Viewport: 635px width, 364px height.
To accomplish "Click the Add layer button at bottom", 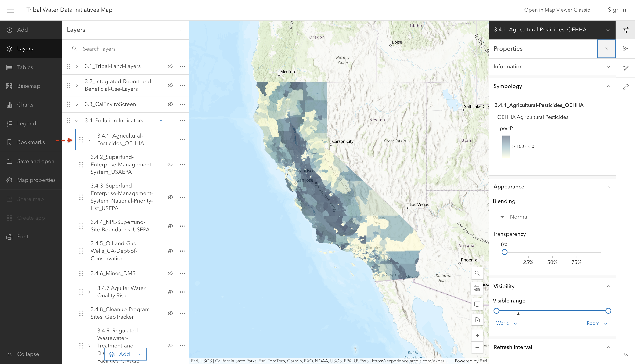I will click(x=119, y=354).
